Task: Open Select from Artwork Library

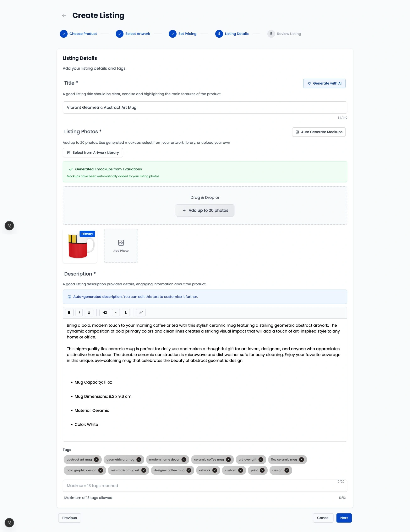Action: pyautogui.click(x=93, y=153)
